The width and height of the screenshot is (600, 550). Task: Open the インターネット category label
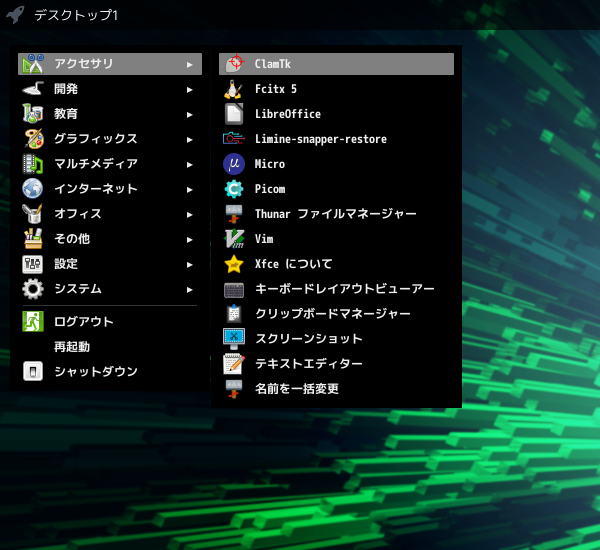[x=96, y=189]
